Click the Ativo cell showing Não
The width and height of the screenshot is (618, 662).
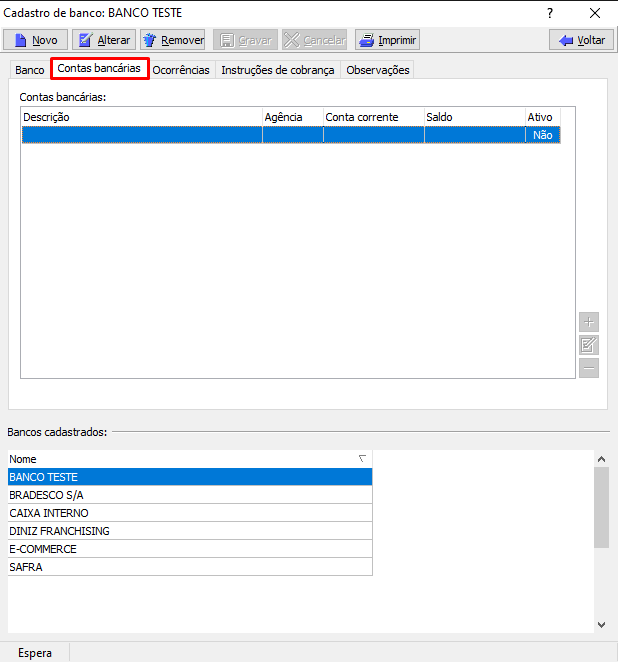[x=542, y=135]
